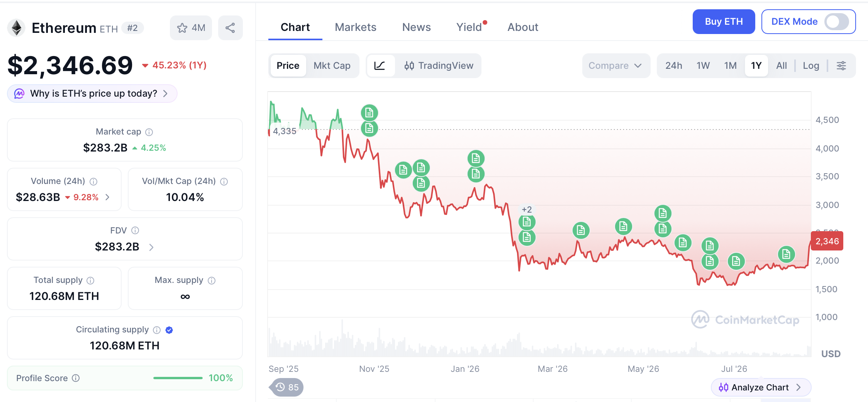Open chart settings sliders icon

(x=841, y=66)
